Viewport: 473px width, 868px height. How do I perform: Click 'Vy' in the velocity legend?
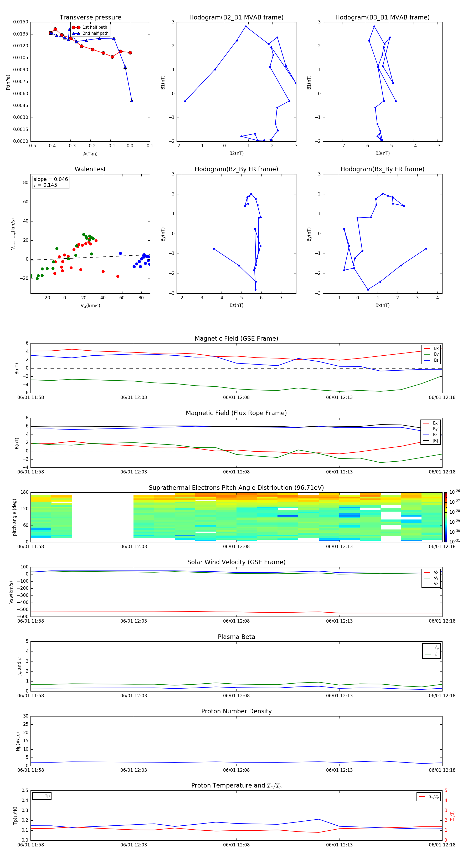pos(436,578)
